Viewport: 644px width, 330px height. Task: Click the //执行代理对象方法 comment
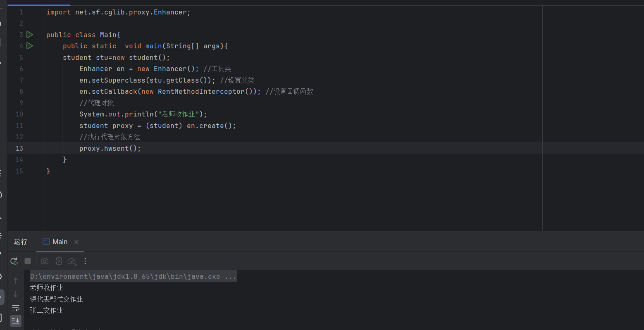click(x=110, y=137)
